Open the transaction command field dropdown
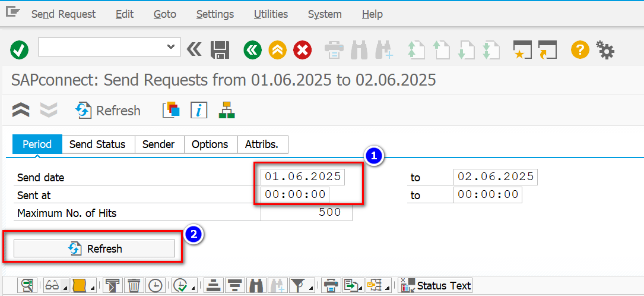The height and width of the screenshot is (296, 644). (171, 47)
